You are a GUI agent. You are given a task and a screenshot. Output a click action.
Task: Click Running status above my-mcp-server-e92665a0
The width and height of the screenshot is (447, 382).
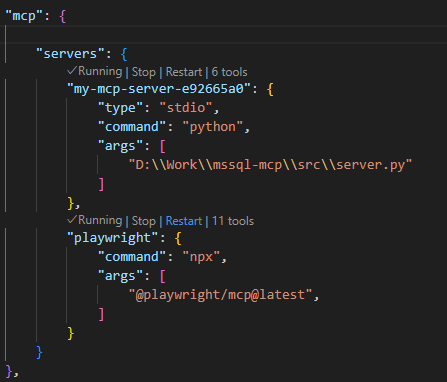click(x=100, y=72)
